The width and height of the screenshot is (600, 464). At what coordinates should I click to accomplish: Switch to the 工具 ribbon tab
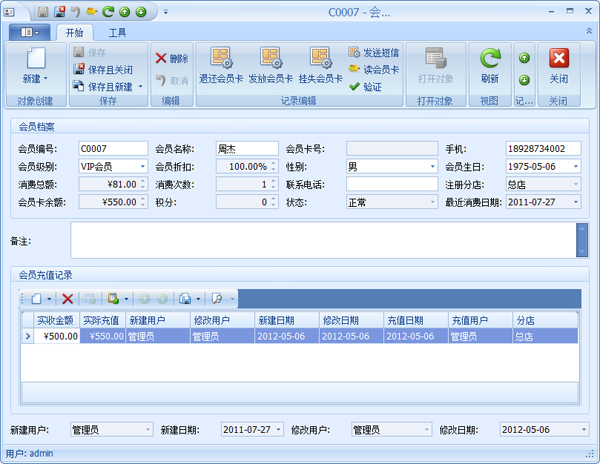(117, 33)
